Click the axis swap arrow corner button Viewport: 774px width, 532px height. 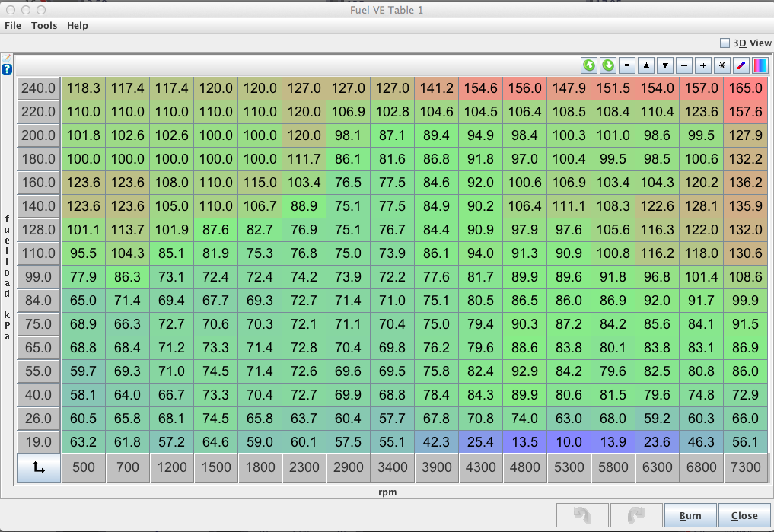pyautogui.click(x=38, y=467)
